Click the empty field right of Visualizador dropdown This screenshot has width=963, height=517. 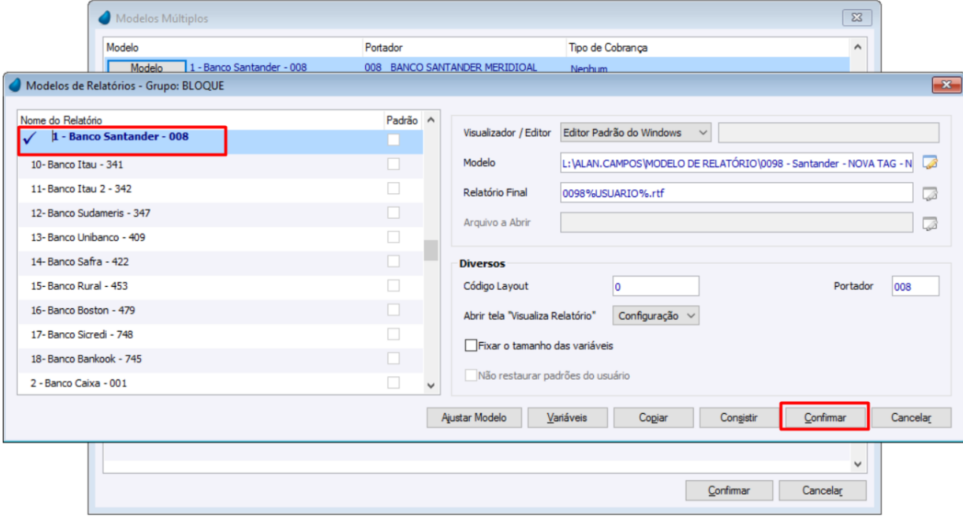point(828,133)
